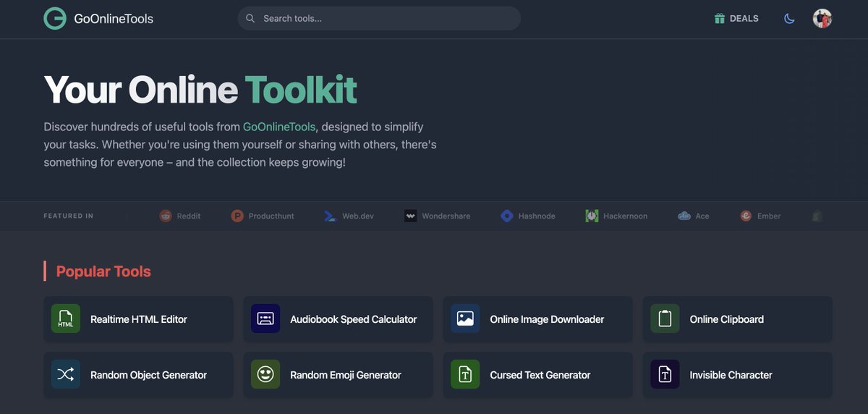
Task: Click the Producthunt featured label
Action: (271, 216)
